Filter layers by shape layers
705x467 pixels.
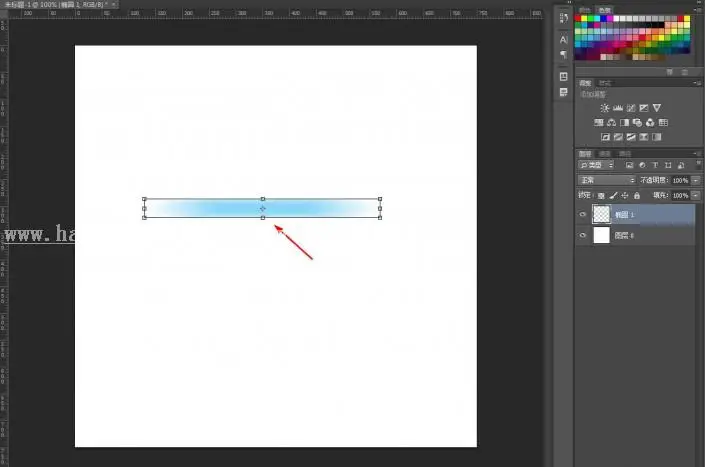coord(668,165)
